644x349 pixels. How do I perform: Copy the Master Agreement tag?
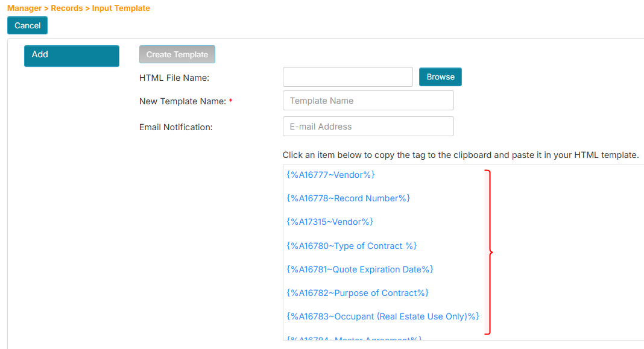click(x=352, y=339)
